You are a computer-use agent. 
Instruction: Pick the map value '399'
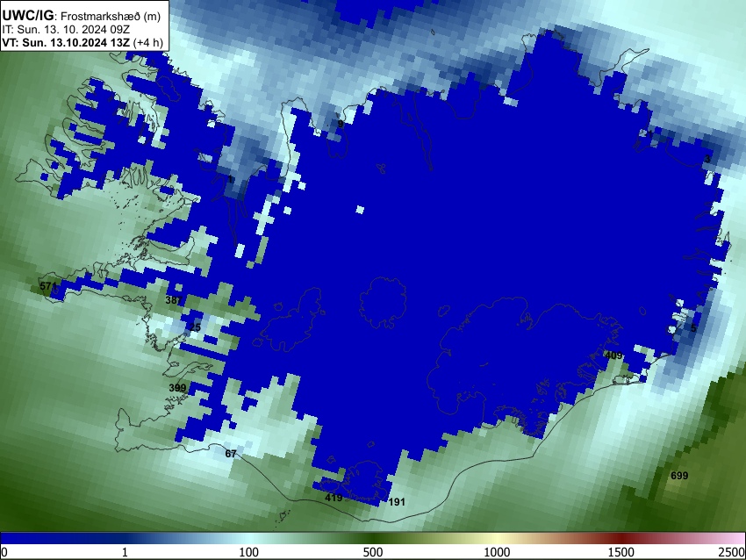pyautogui.click(x=177, y=388)
